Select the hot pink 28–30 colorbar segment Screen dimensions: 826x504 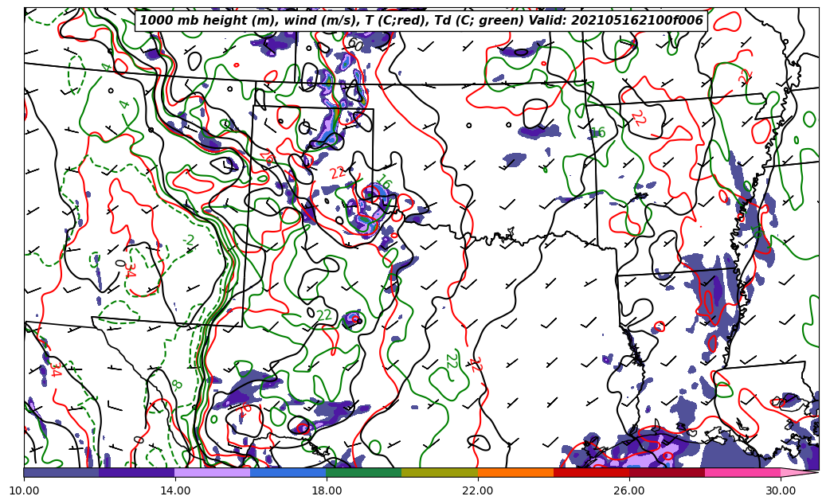(x=743, y=472)
